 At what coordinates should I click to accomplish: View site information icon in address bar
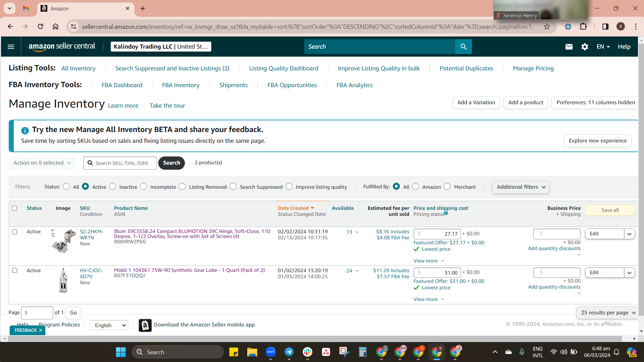[73, 26]
